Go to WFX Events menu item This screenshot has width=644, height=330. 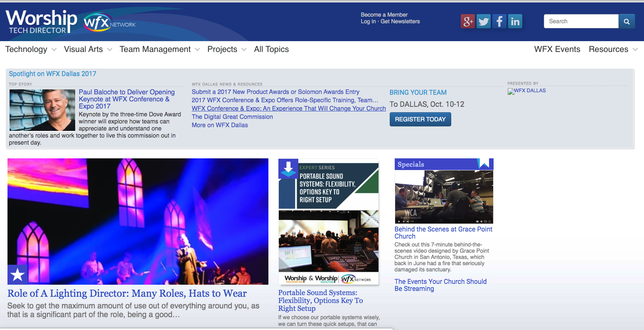(x=557, y=49)
